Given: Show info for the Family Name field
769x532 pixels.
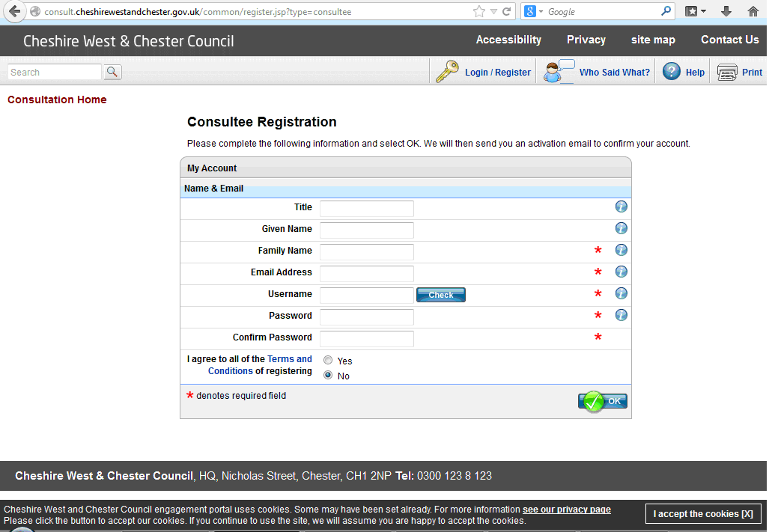Looking at the screenshot, I should click(621, 250).
